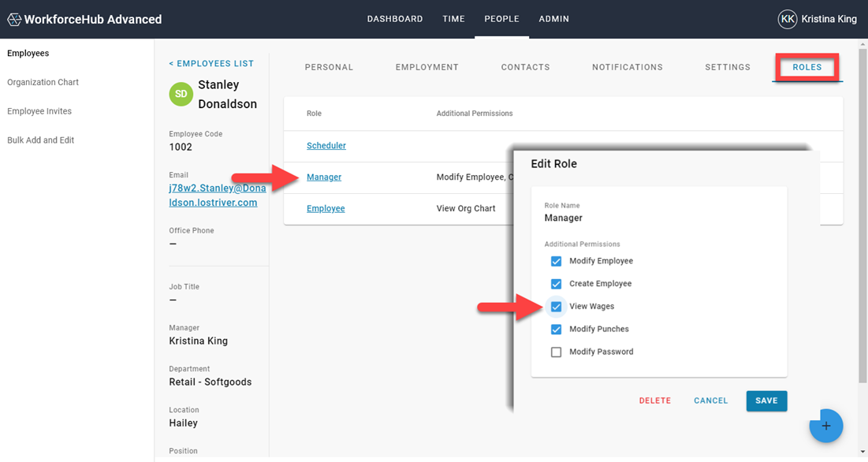Go to the Admin menu
Viewport: 868px width, 462px height.
point(553,19)
